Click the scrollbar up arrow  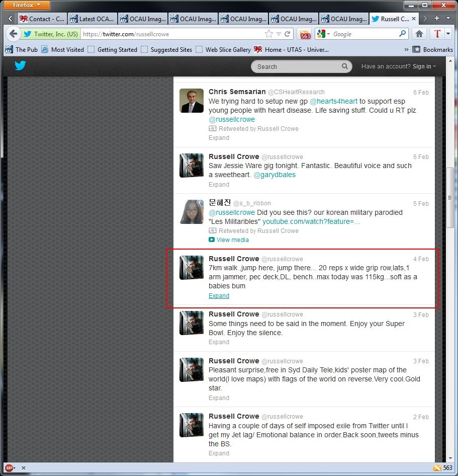coord(450,61)
